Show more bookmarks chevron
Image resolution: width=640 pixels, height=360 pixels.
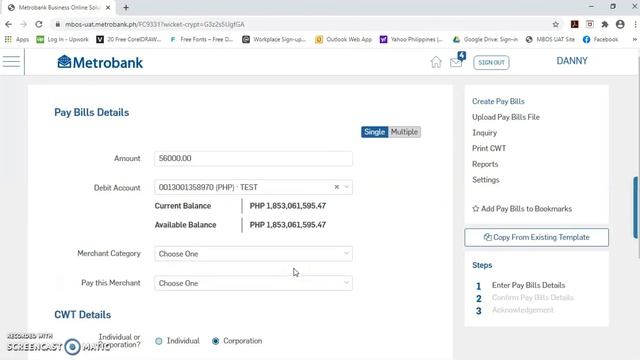[x=635, y=39]
